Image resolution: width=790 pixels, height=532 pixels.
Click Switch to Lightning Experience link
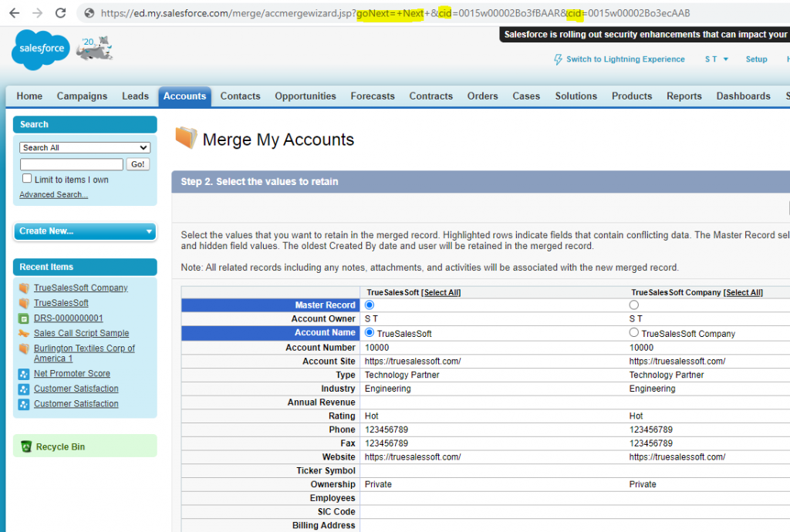coord(625,59)
